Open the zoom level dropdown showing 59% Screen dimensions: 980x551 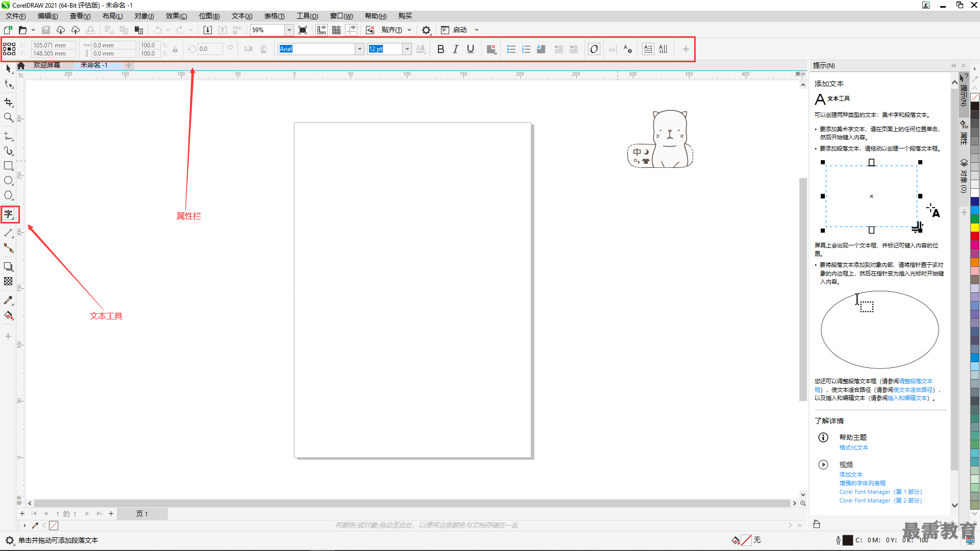coord(289,30)
